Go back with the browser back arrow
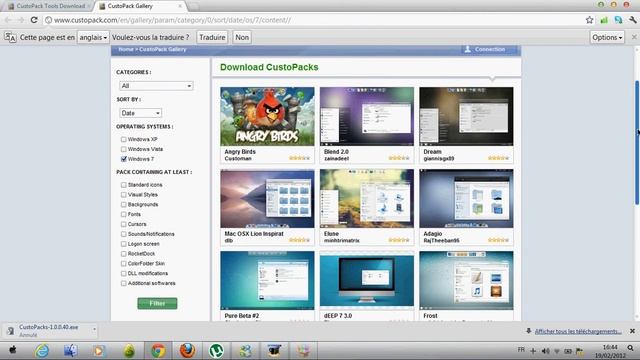 tap(9, 20)
